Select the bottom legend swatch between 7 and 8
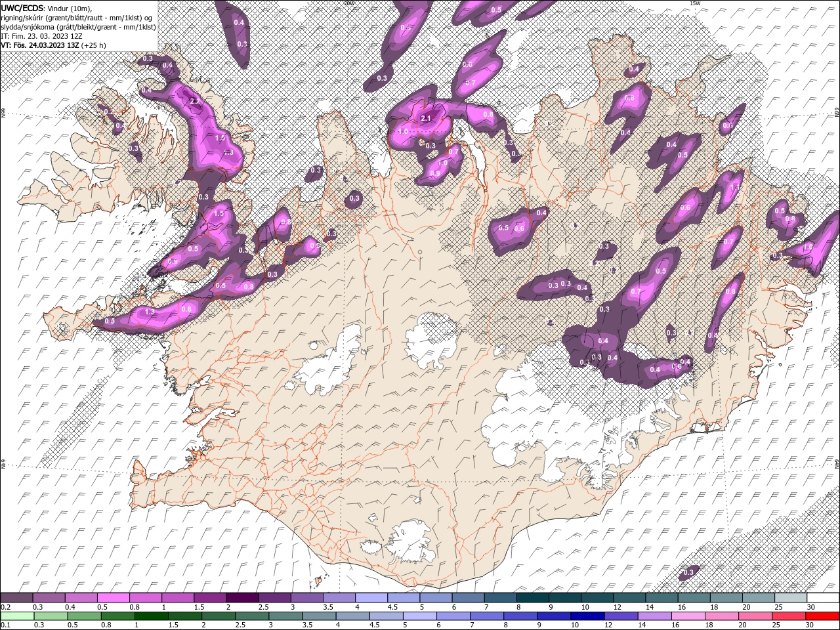The height and width of the screenshot is (630, 840). (x=487, y=616)
